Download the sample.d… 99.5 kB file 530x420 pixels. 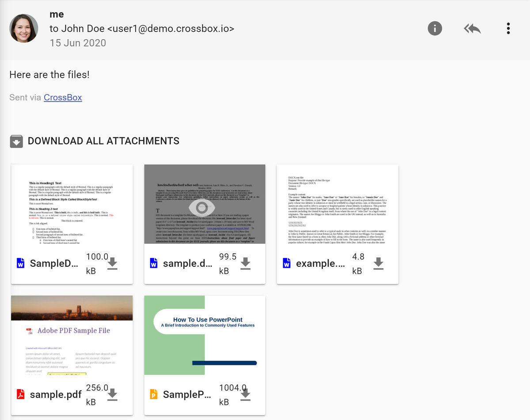click(x=246, y=263)
